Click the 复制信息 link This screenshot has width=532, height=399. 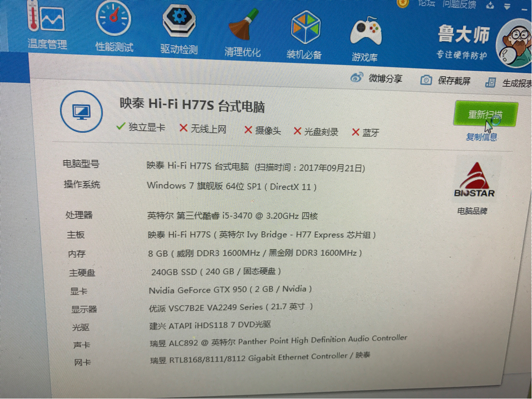[x=481, y=137]
